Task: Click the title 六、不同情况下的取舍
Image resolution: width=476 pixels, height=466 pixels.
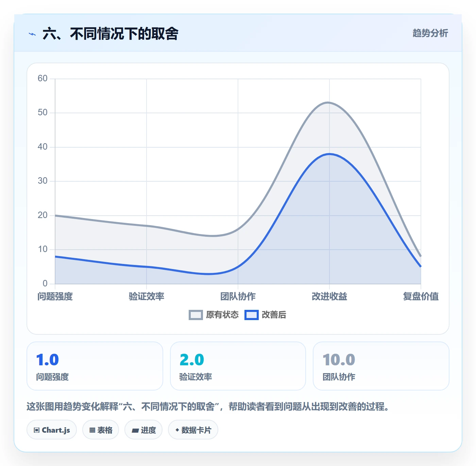Action: [111, 34]
